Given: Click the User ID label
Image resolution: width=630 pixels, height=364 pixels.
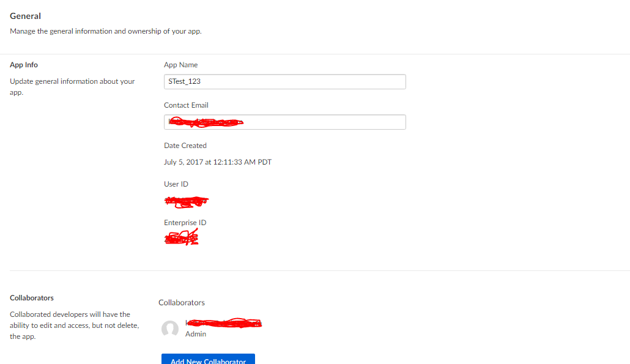Looking at the screenshot, I should click(176, 184).
